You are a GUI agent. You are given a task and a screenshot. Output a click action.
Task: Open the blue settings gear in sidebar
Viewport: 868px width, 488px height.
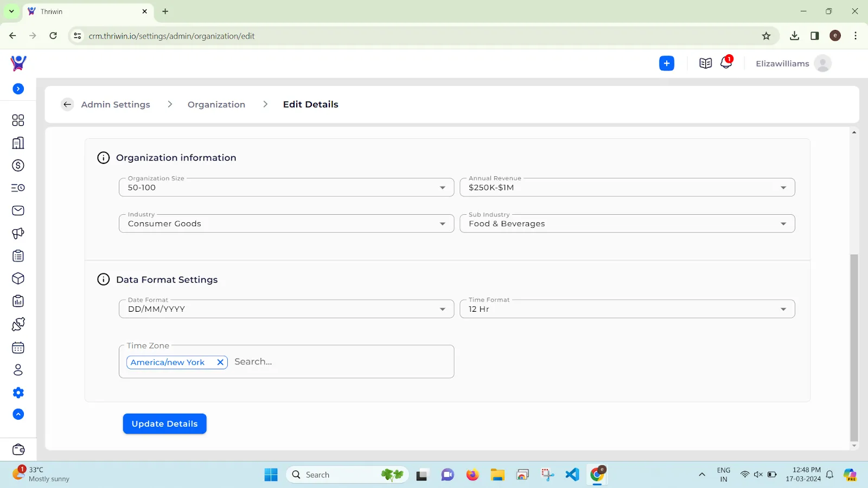[x=18, y=393]
